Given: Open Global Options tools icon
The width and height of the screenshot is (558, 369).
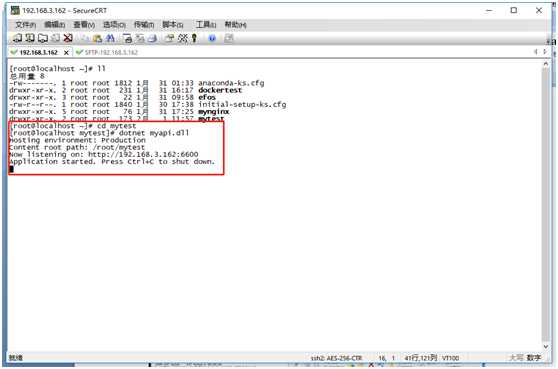Looking at the screenshot, I should [x=183, y=38].
